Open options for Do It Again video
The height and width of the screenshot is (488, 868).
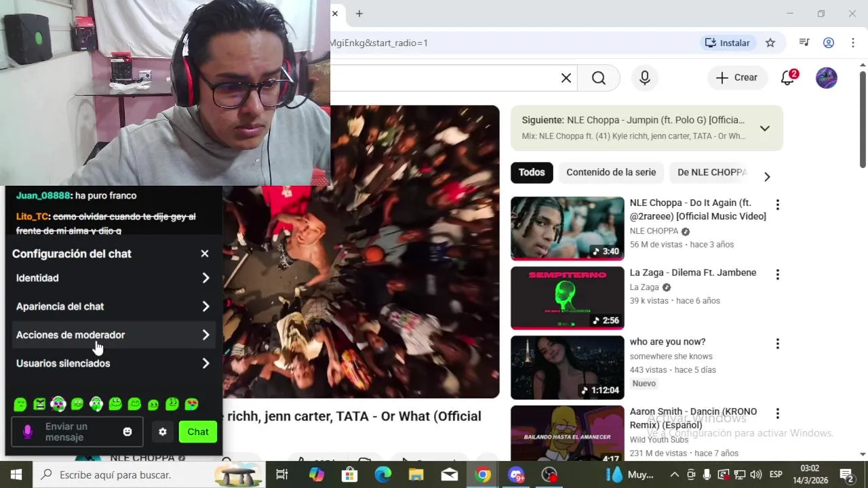pos(778,205)
